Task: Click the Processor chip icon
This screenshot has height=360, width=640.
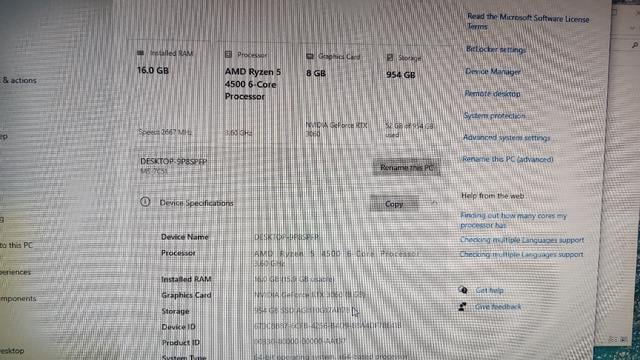Action: pyautogui.click(x=228, y=54)
